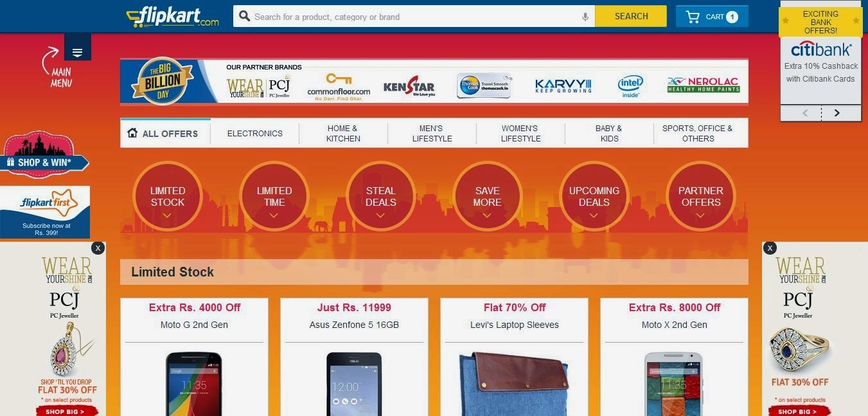Open the Intel partner brand logo
Screen dimensions: 868x416
pos(630,86)
